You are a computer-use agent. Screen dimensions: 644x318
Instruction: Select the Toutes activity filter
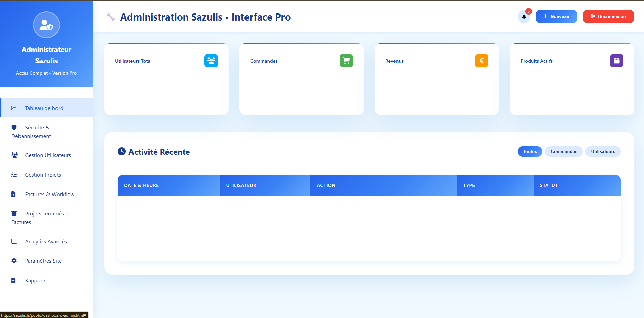point(530,151)
